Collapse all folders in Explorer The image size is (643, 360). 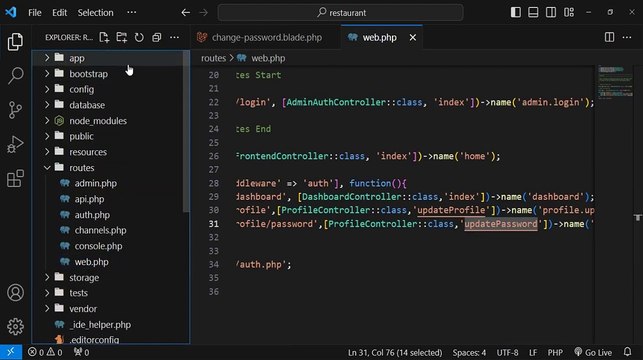[x=157, y=37]
